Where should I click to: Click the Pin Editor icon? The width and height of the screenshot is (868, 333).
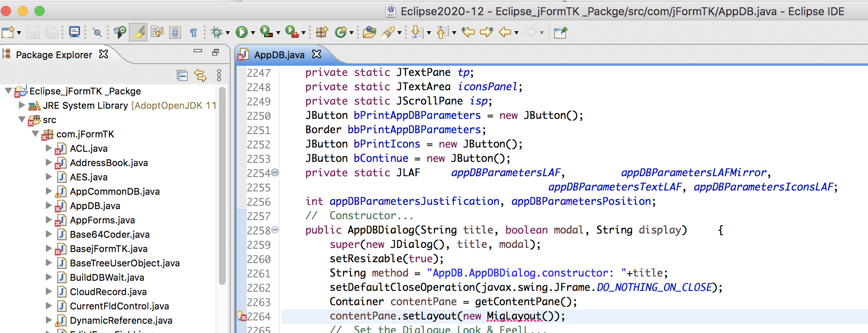[560, 32]
